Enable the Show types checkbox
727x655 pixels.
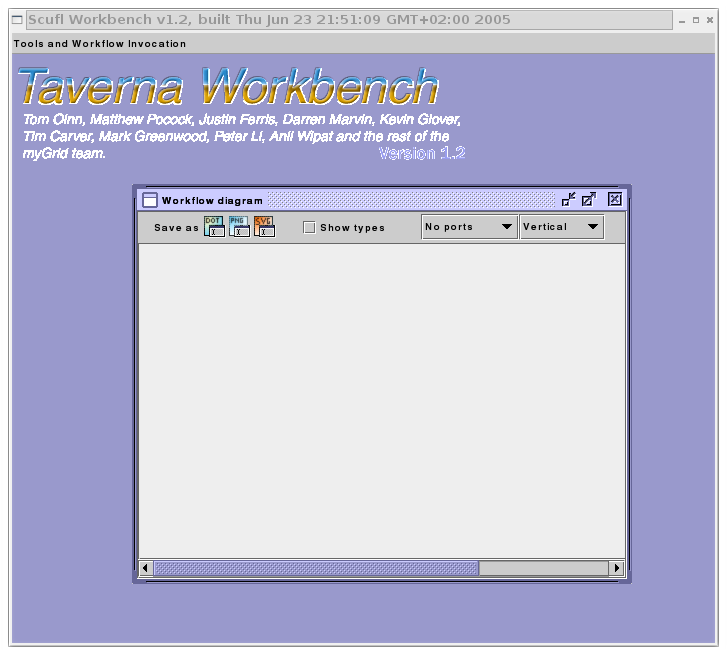[309, 228]
